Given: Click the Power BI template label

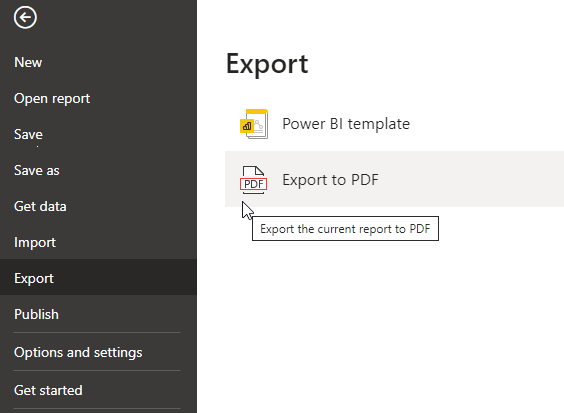Looking at the screenshot, I should click(x=346, y=124).
